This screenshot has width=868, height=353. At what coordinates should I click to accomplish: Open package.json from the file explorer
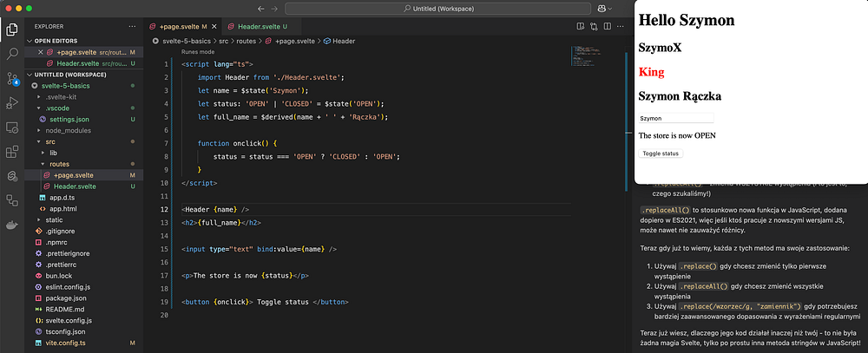67,298
